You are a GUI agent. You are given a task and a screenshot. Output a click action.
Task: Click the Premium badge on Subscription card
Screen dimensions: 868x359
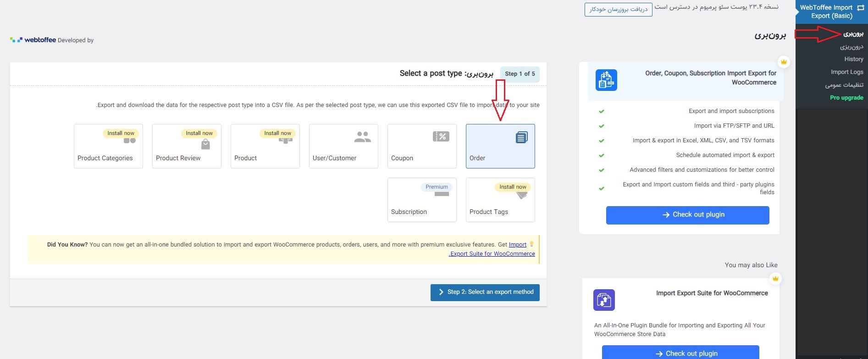437,187
